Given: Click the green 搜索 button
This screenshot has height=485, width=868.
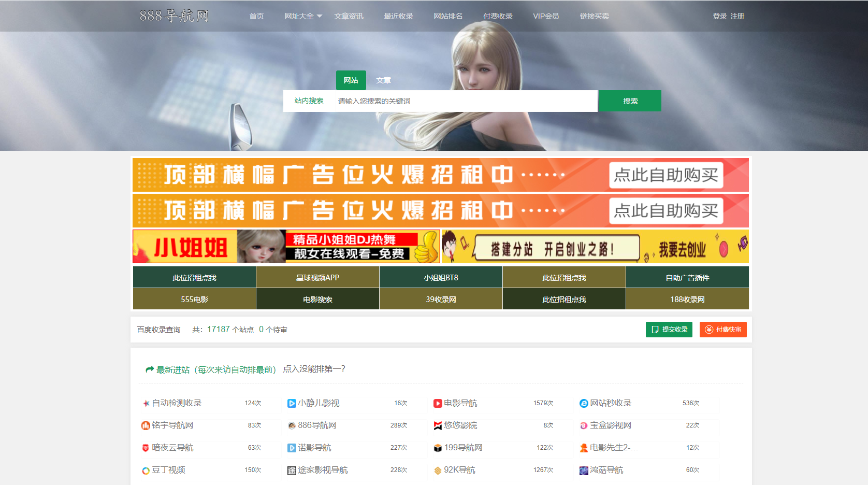Looking at the screenshot, I should (630, 101).
